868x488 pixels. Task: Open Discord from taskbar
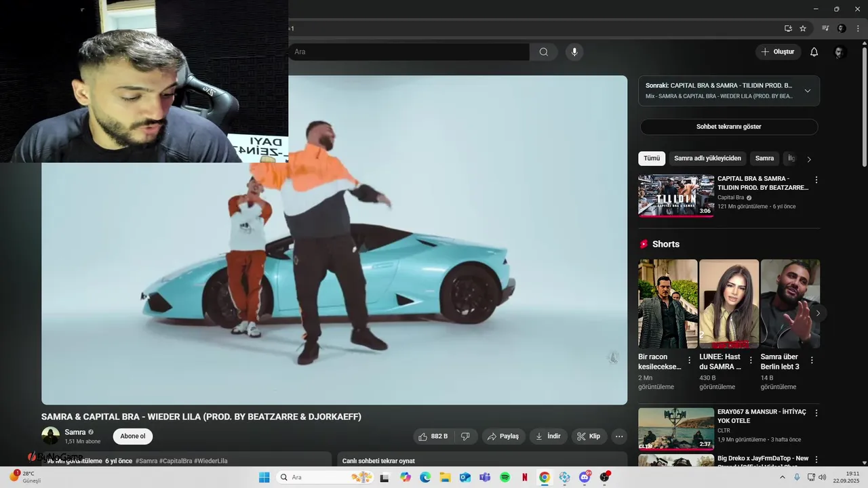pos(585,477)
